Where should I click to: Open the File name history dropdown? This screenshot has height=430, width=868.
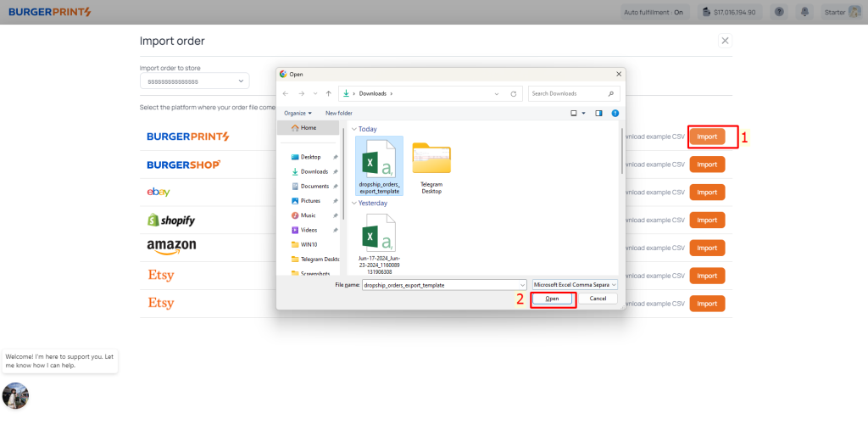point(520,285)
